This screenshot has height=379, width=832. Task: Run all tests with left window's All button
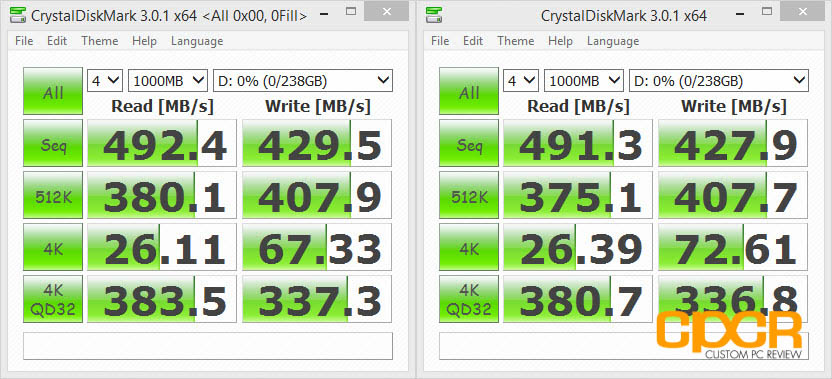pyautogui.click(x=53, y=91)
